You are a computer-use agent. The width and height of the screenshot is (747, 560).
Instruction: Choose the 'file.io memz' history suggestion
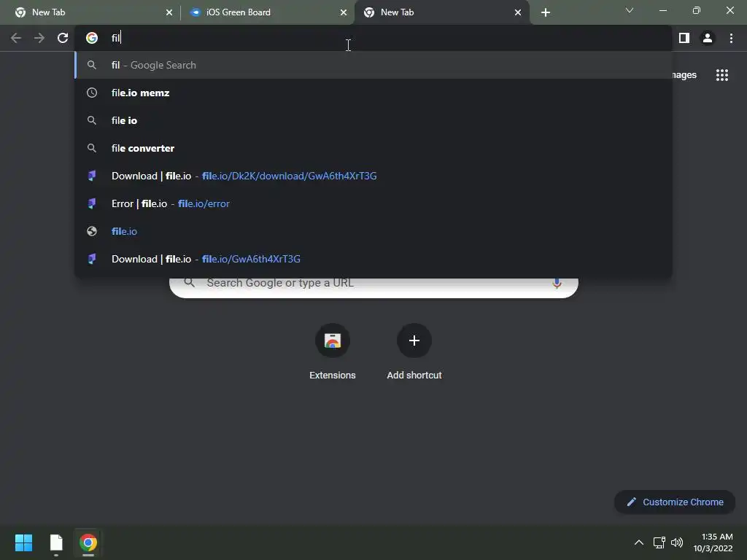point(373,93)
